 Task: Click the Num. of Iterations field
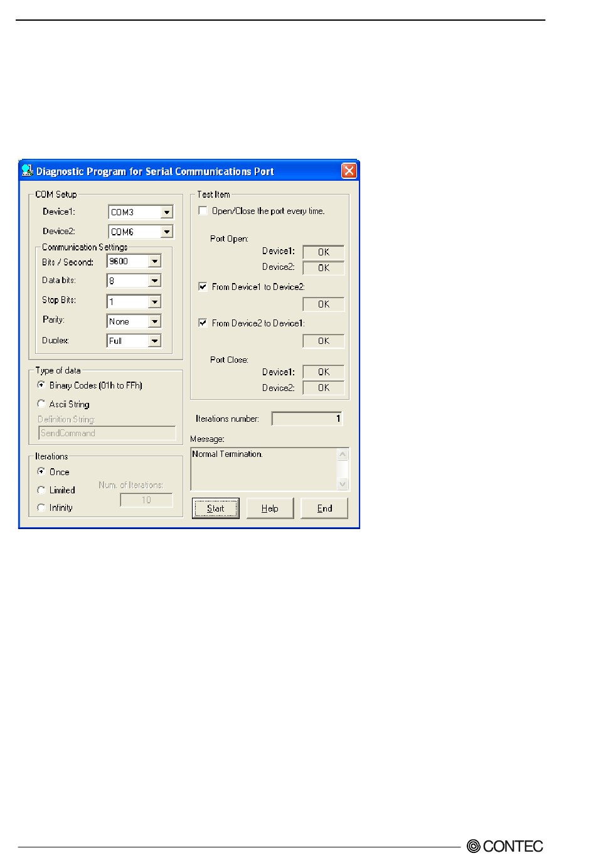pyautogui.click(x=146, y=500)
